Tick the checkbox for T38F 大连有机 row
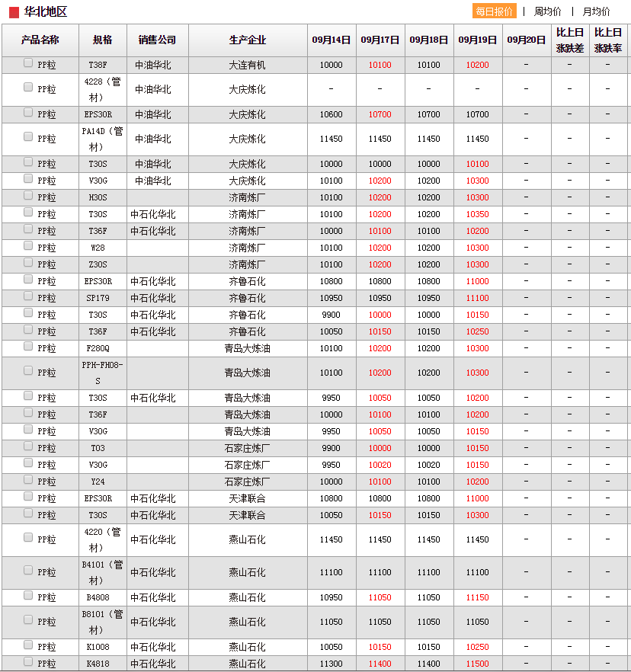This screenshot has height=672, width=631. (x=28, y=63)
